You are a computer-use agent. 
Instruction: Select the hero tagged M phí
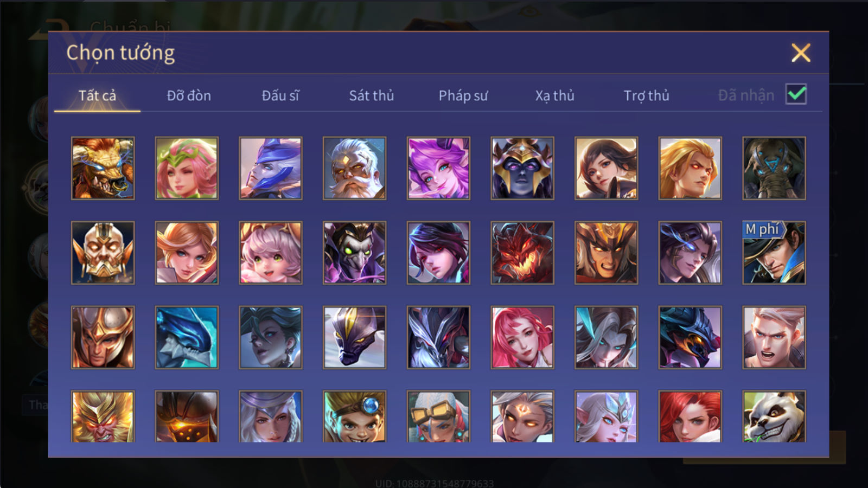click(774, 253)
